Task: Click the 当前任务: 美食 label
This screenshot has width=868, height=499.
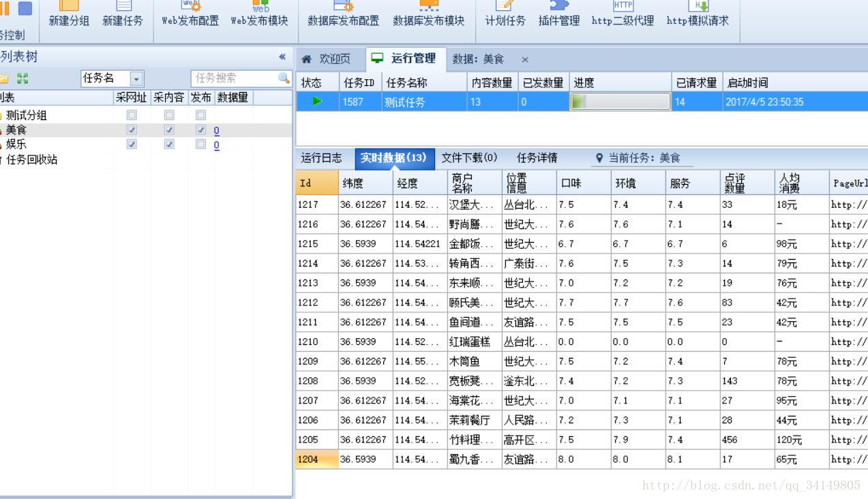Action: (x=644, y=157)
